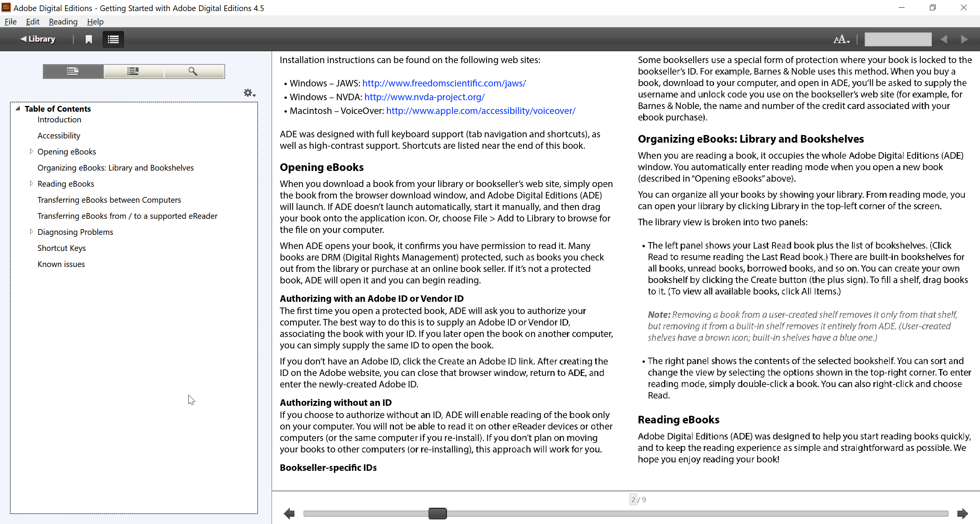
Task: Select Transferring eBooks between Computers entry
Action: pyautogui.click(x=109, y=200)
